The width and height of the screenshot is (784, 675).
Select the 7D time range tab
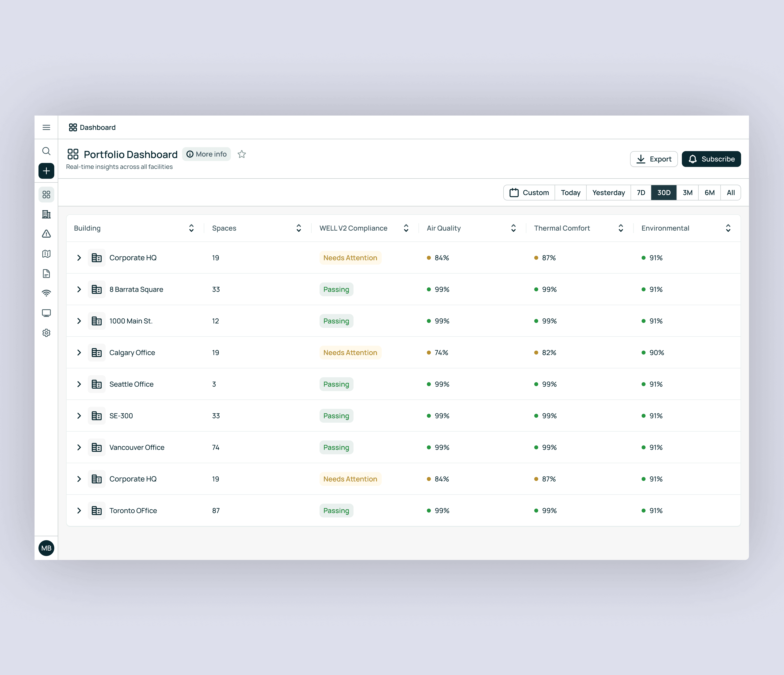(x=641, y=192)
